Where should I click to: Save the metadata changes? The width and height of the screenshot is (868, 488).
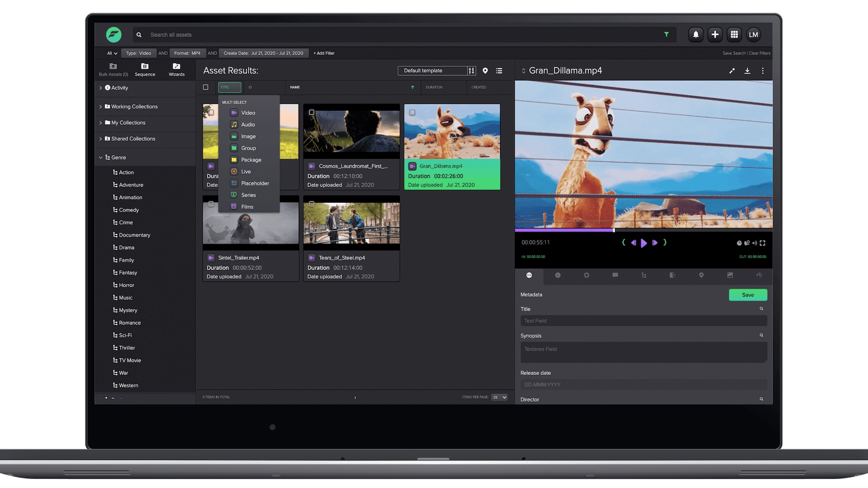coord(748,295)
